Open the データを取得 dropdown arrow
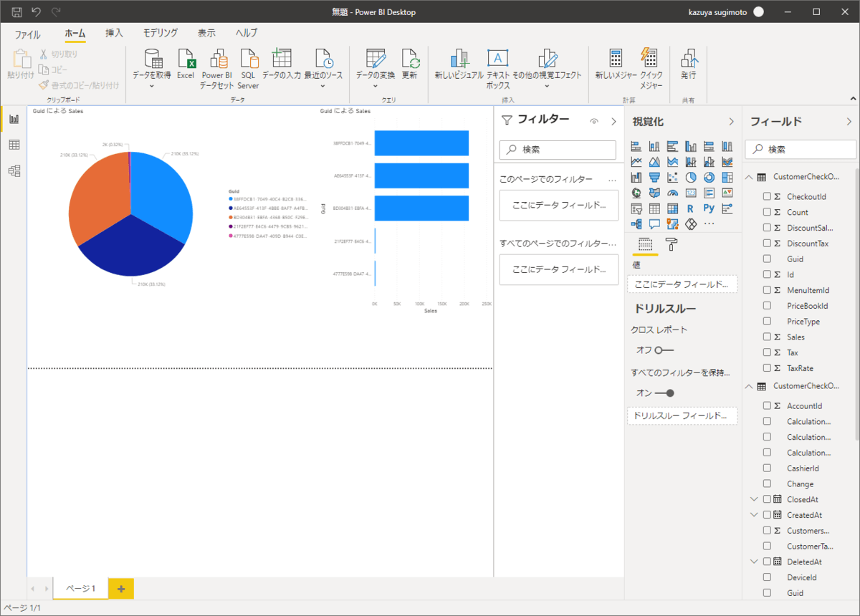This screenshot has height=616, width=860. (152, 87)
